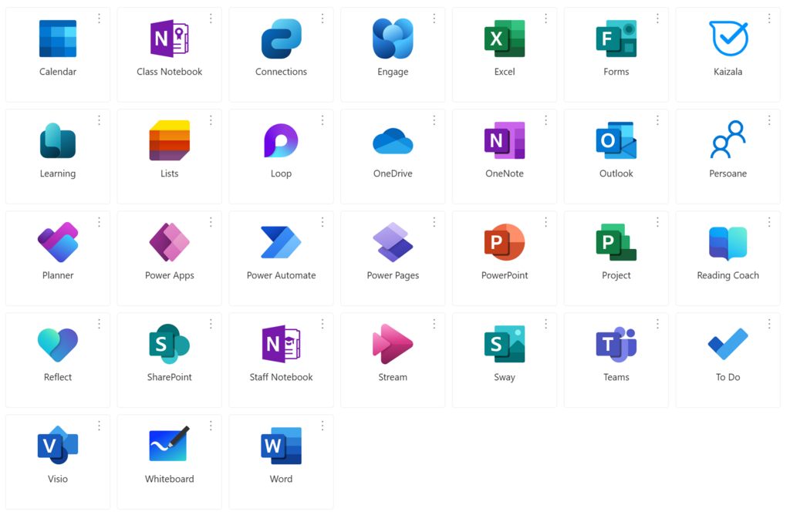Click the Power Pages tile
The image size is (790, 532).
(x=393, y=258)
